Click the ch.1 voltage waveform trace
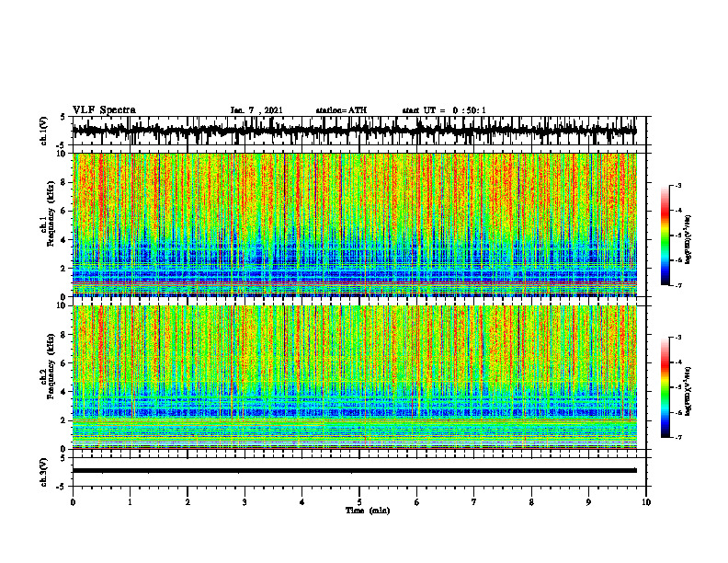728x563 pixels. click(x=355, y=131)
